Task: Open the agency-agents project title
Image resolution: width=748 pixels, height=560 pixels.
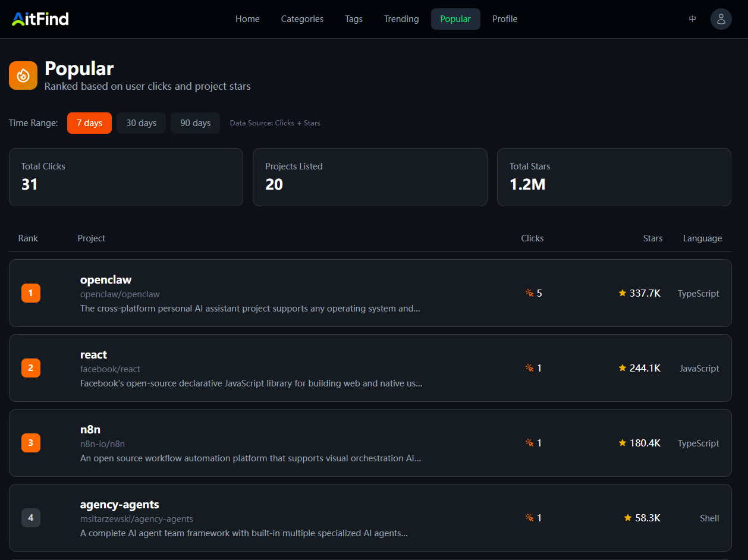Action: [120, 504]
